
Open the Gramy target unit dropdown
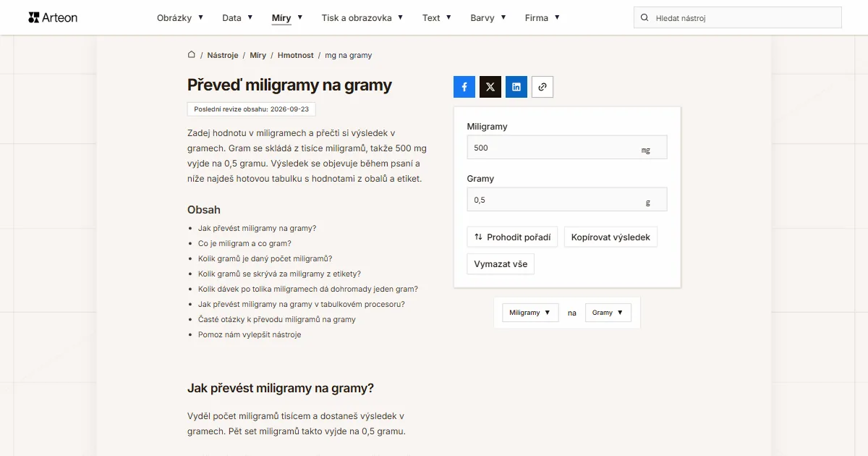[x=608, y=313]
